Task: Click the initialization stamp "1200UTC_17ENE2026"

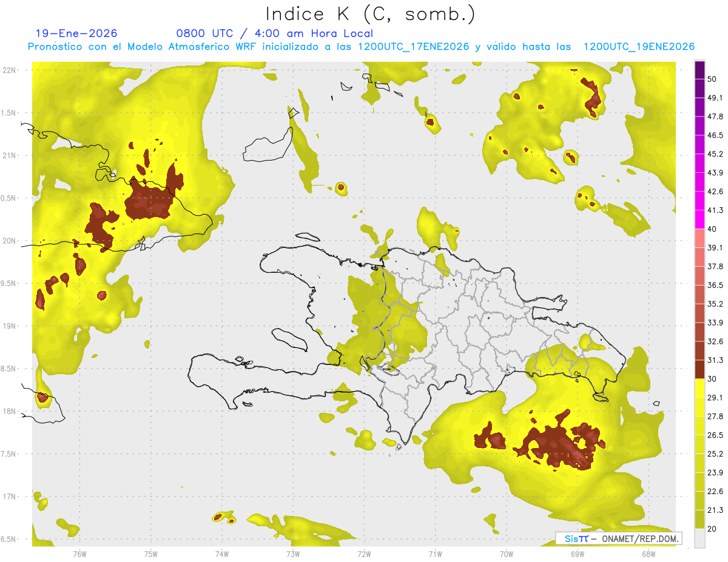Action: click(x=414, y=47)
